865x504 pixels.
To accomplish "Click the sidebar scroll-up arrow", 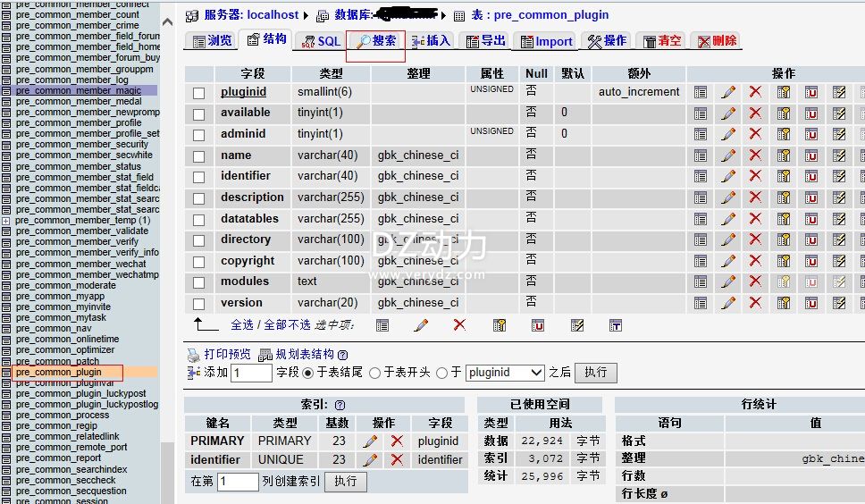I will coord(168,22).
